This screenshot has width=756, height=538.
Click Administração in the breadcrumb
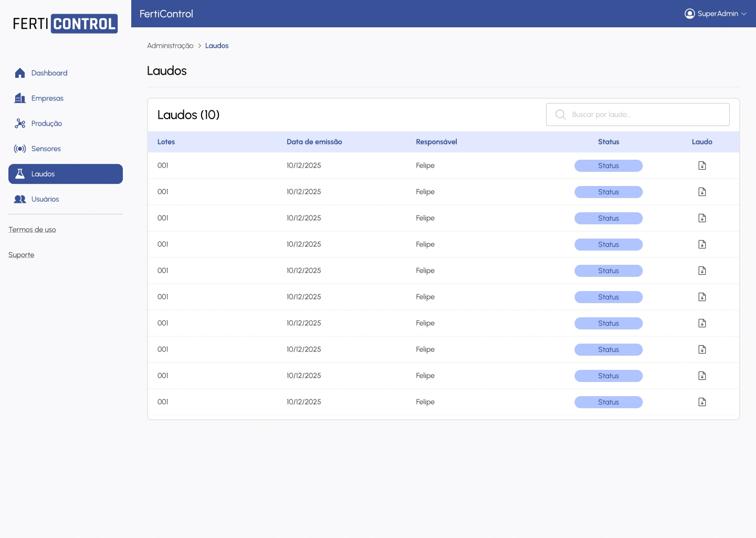(x=170, y=46)
